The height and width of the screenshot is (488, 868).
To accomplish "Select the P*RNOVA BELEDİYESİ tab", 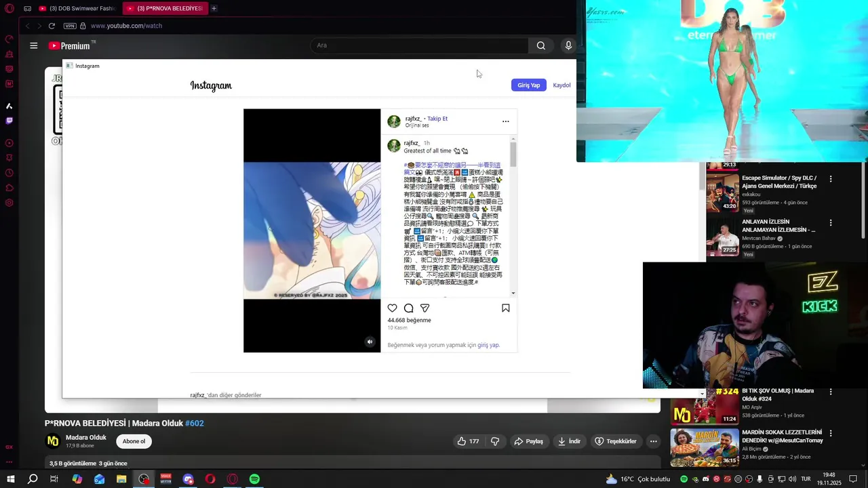I will [164, 8].
